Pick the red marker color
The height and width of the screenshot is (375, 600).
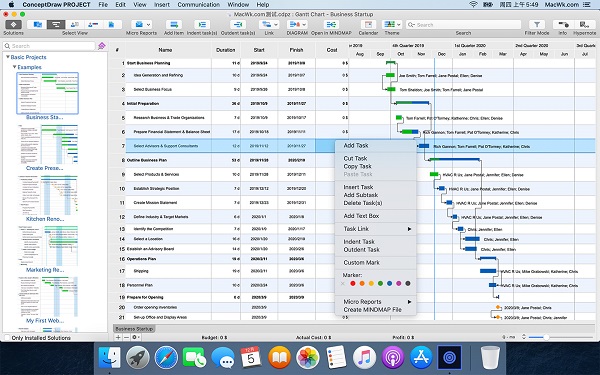[x=352, y=284]
